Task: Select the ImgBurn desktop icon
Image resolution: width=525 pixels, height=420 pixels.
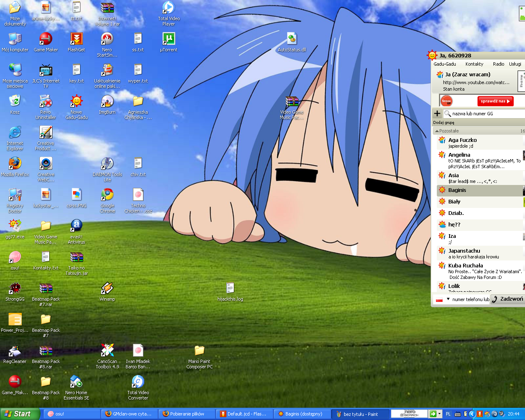Action: pos(107,101)
